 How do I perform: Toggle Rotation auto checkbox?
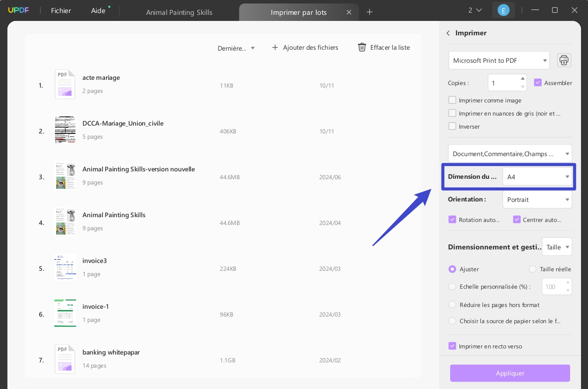point(452,219)
